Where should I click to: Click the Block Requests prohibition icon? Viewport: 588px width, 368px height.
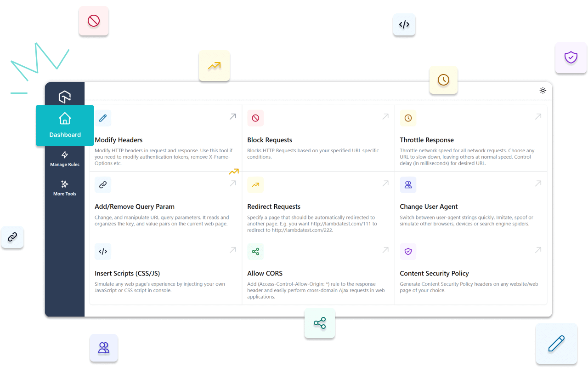pyautogui.click(x=255, y=118)
